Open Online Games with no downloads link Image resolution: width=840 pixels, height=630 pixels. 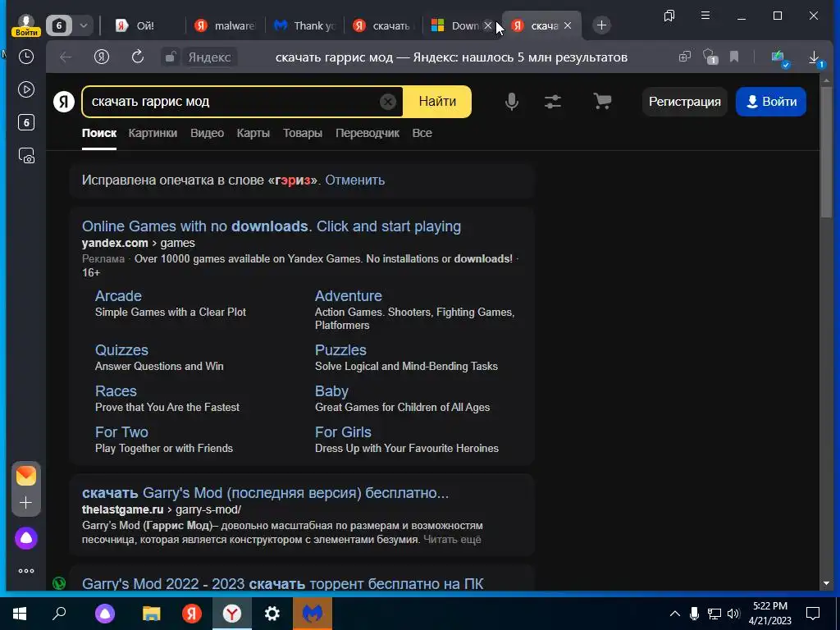(271, 226)
